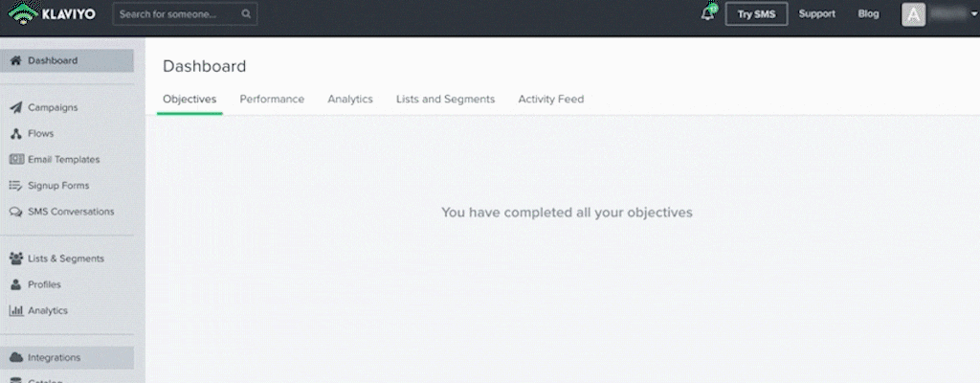The width and height of the screenshot is (980, 383).
Task: Open the Lists and Segments tab
Action: point(446,99)
